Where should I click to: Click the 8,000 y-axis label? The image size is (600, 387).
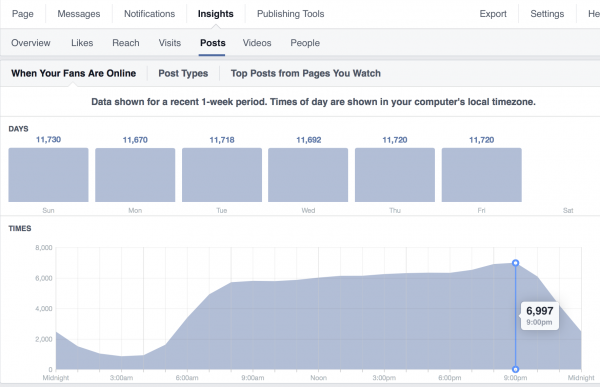(x=44, y=248)
